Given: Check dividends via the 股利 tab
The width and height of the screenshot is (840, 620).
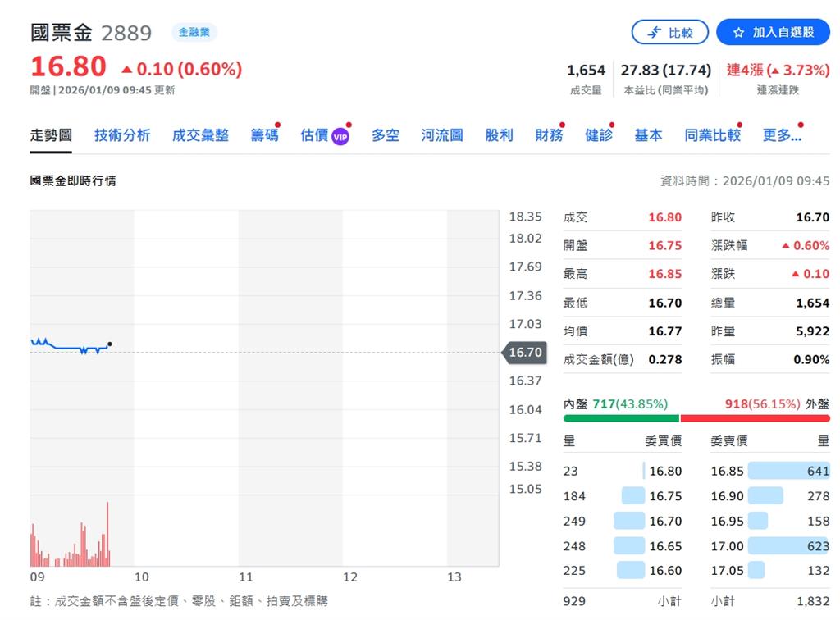Looking at the screenshot, I should tap(500, 134).
